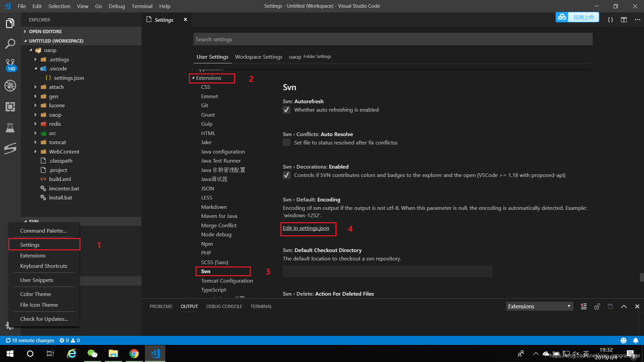Open notifications bell in status bar

pos(636,341)
